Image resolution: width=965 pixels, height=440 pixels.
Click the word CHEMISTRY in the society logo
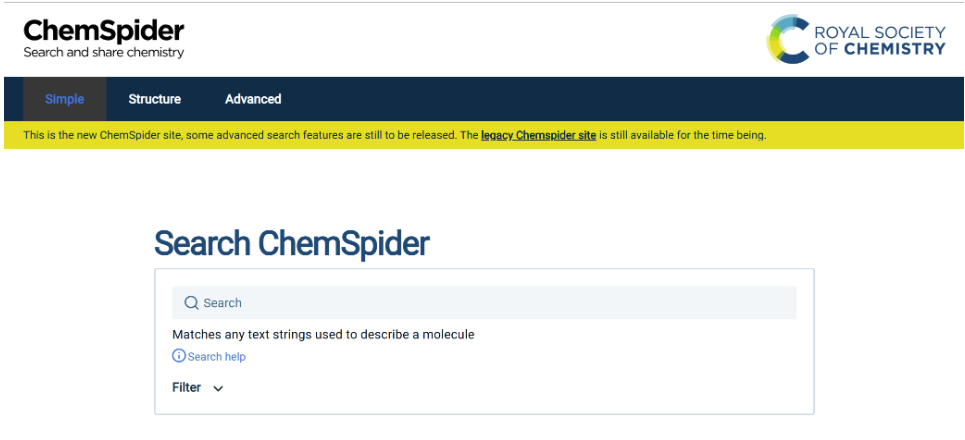coord(894,49)
